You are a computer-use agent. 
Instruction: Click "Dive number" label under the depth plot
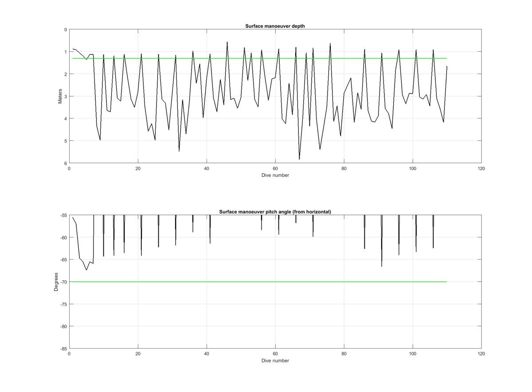click(x=275, y=175)
